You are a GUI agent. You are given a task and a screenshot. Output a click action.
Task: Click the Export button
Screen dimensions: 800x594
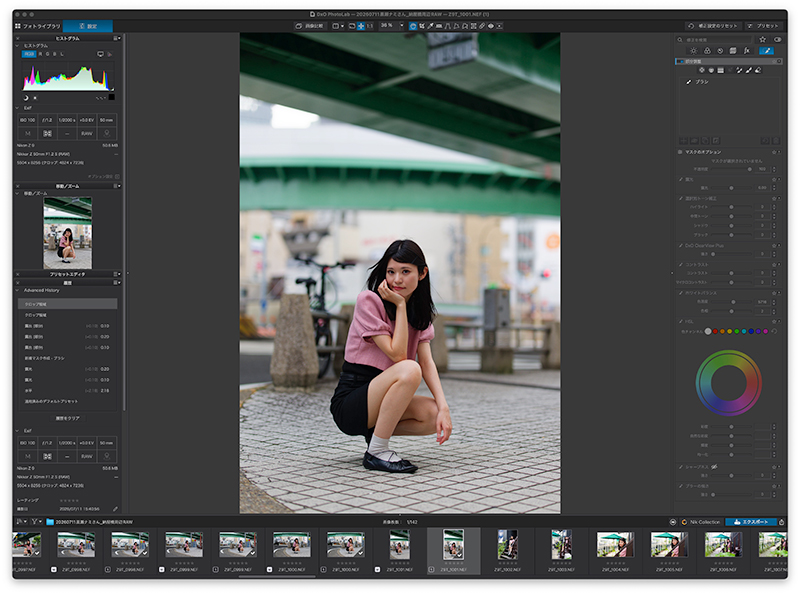751,522
